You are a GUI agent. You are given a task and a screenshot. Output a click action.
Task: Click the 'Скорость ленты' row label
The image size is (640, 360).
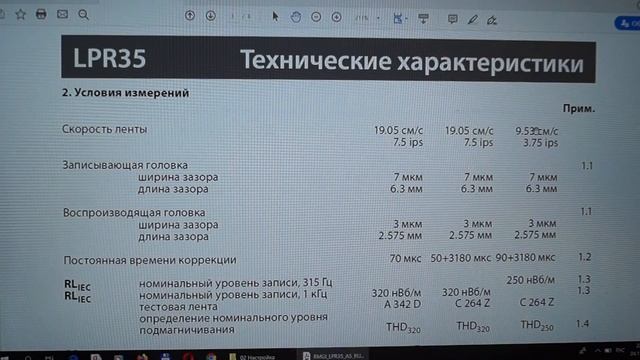click(x=104, y=129)
